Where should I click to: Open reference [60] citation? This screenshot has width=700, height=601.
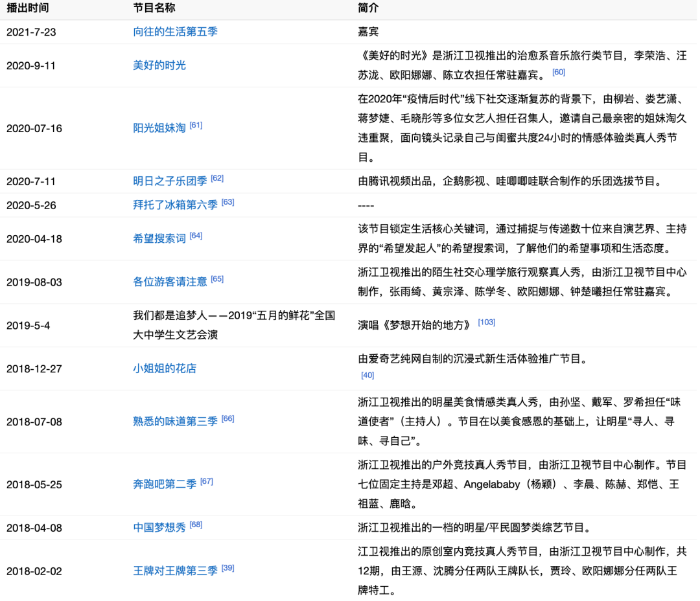pyautogui.click(x=559, y=73)
